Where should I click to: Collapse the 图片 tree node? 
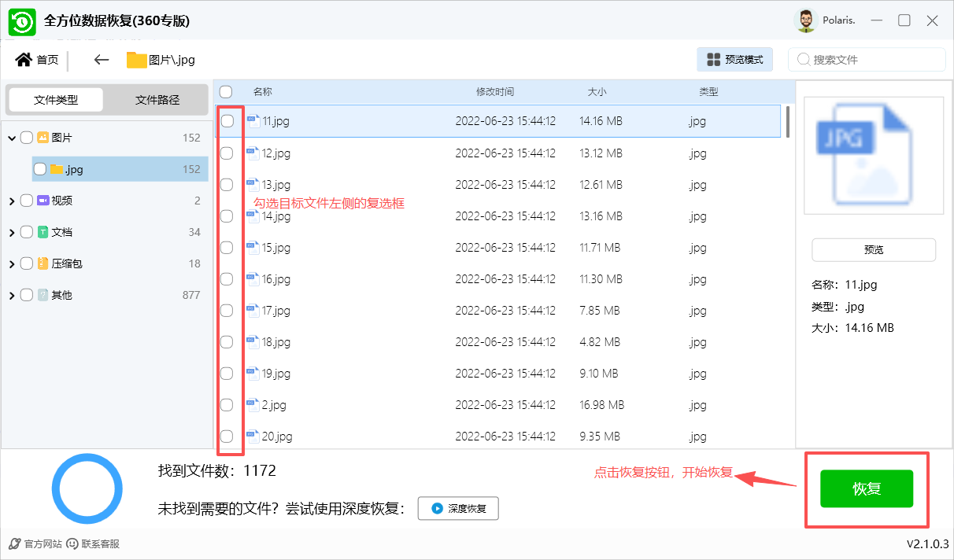coord(12,138)
